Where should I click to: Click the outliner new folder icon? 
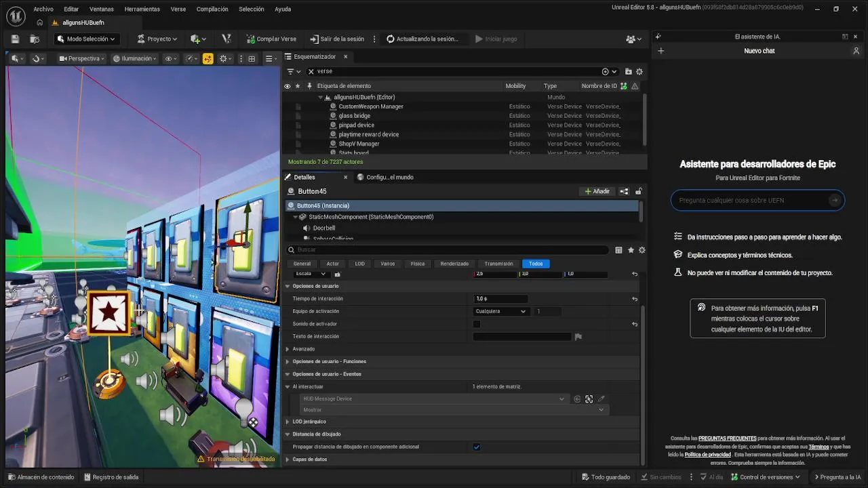628,71
